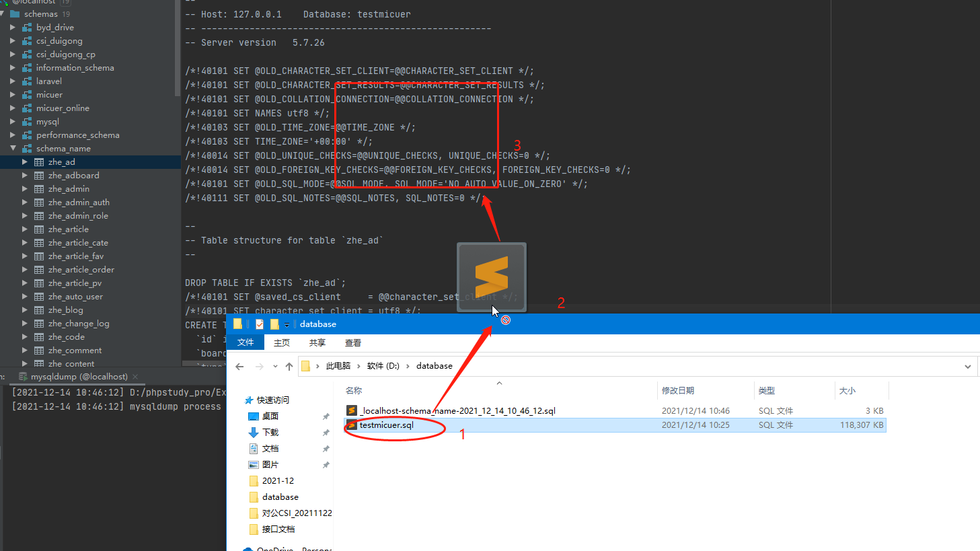This screenshot has height=551, width=980.
Task: Expand the mysql schema
Action: tap(13, 122)
